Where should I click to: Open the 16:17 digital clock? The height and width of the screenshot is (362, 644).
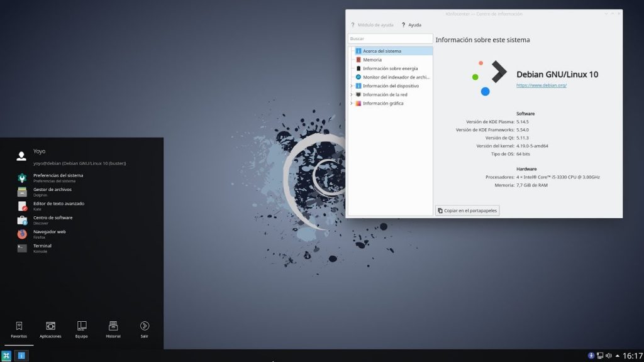633,356
